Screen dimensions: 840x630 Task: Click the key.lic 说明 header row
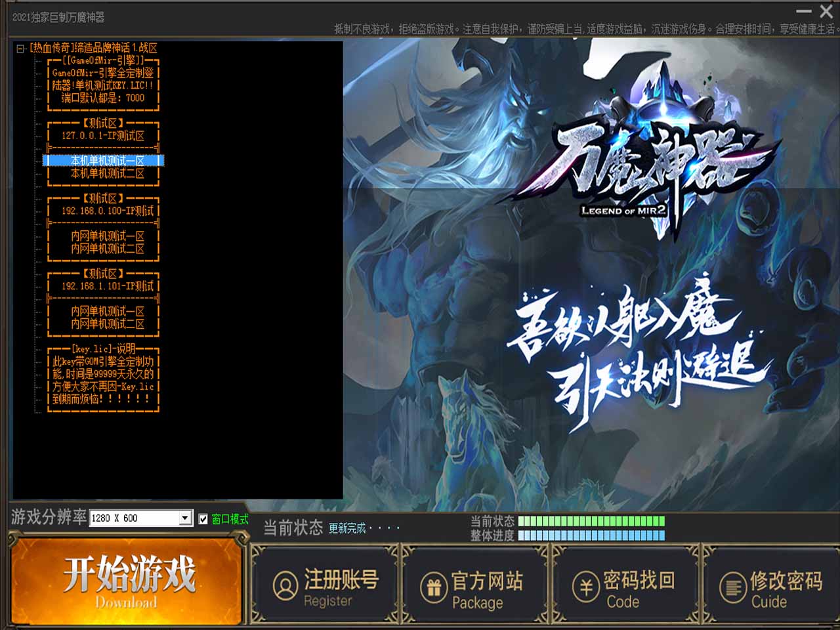104,349
